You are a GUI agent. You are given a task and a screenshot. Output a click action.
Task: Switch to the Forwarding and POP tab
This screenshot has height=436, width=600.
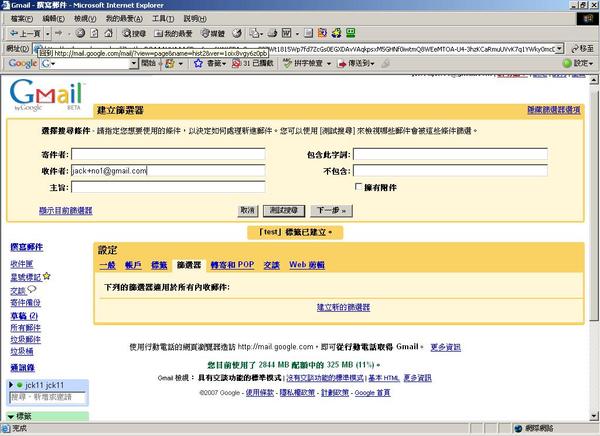[232, 265]
